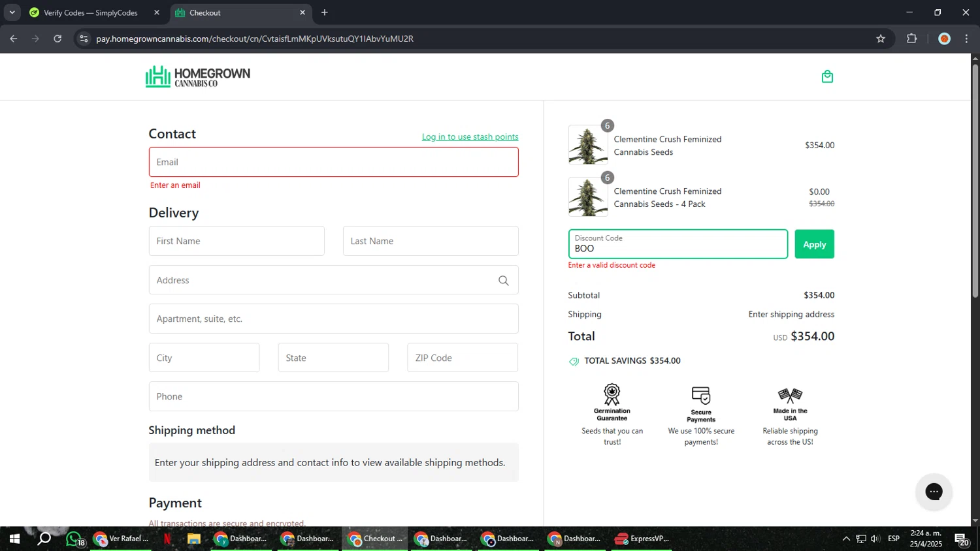Click the ZIP Code field

tap(463, 358)
